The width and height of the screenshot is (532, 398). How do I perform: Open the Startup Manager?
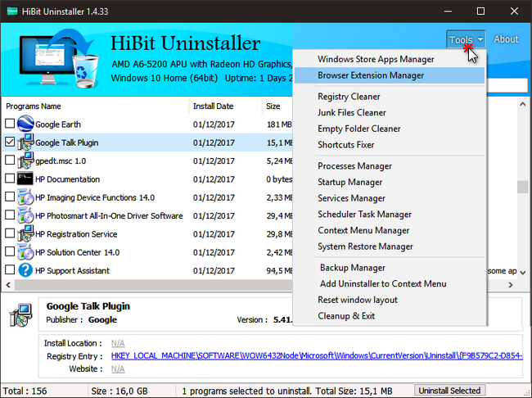click(390, 182)
